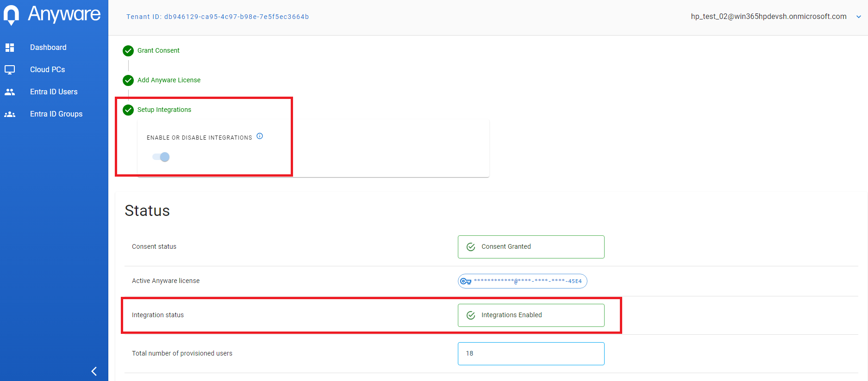Click the Consent Granted check icon
This screenshot has width=868, height=381.
(471, 247)
